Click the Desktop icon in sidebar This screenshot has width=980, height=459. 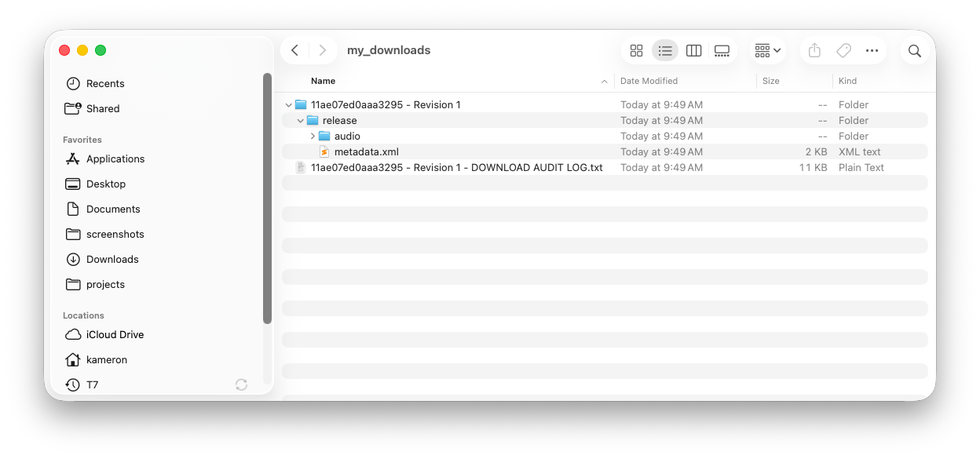click(73, 184)
